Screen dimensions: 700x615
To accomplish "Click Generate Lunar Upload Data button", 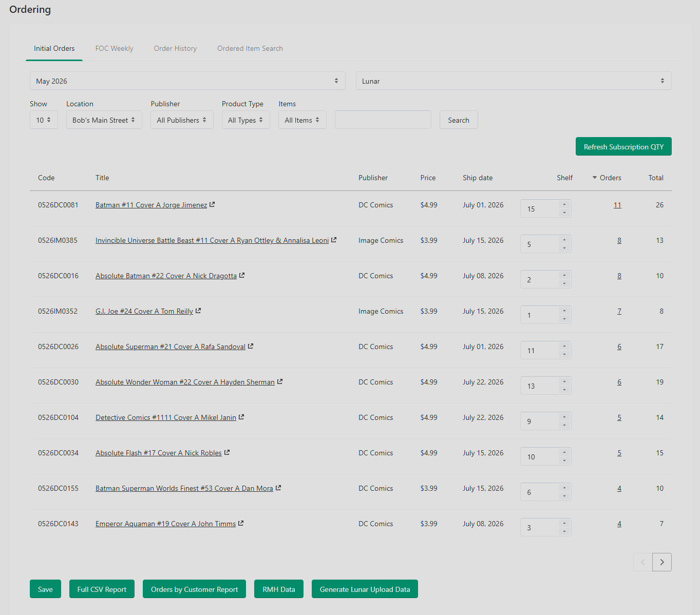I will click(x=365, y=589).
